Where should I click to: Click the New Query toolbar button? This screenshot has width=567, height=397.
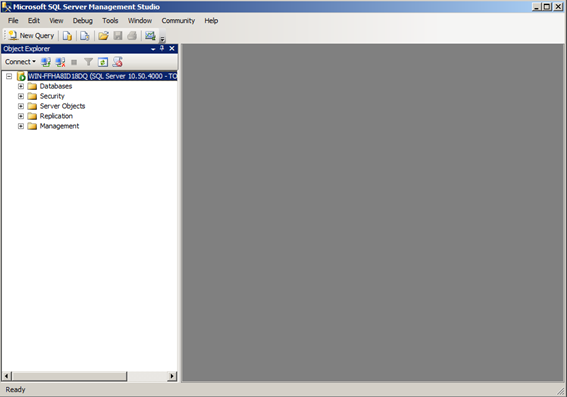(31, 35)
